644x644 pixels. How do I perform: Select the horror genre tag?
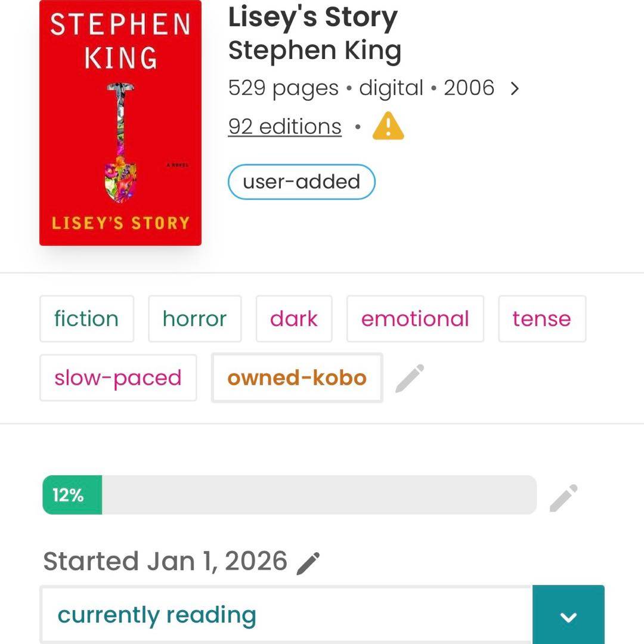coord(194,318)
